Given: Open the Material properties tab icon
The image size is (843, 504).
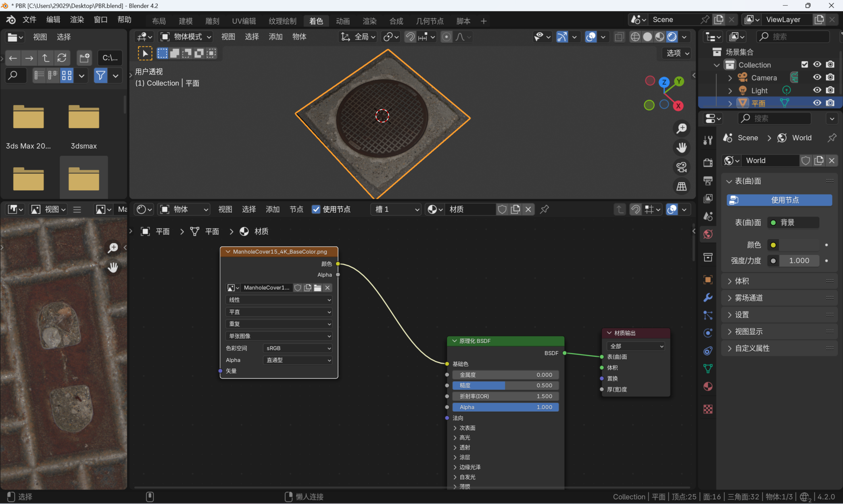Looking at the screenshot, I should (708, 387).
